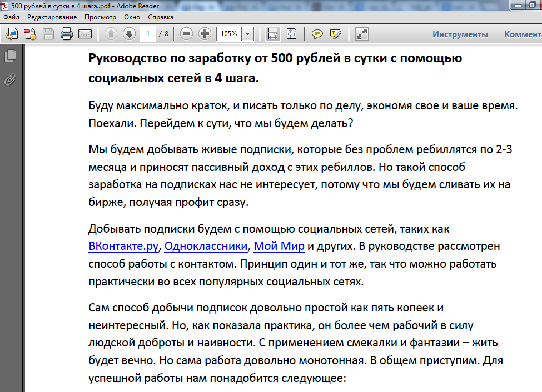The image size is (542, 392).
Task: Open the Просмотр menu
Action: click(x=100, y=17)
